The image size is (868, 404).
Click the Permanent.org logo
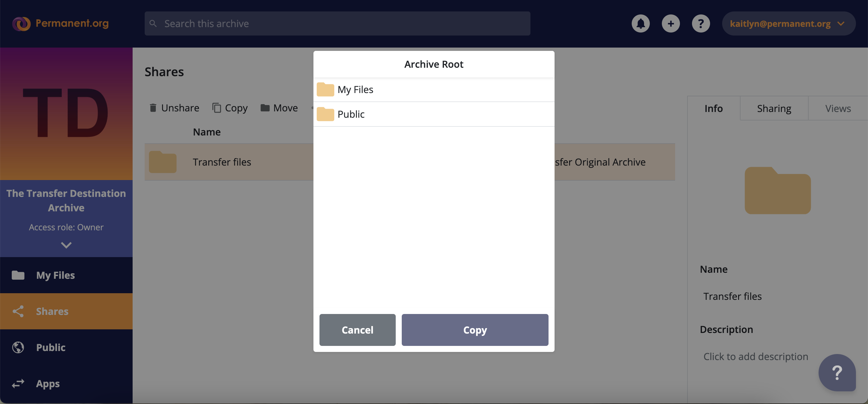click(61, 23)
